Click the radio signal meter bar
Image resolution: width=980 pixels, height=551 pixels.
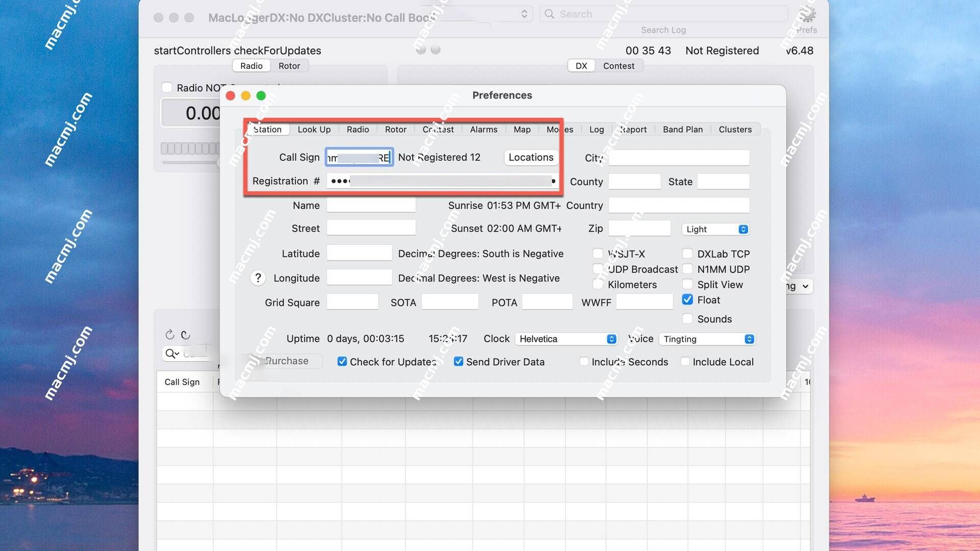[x=190, y=148]
